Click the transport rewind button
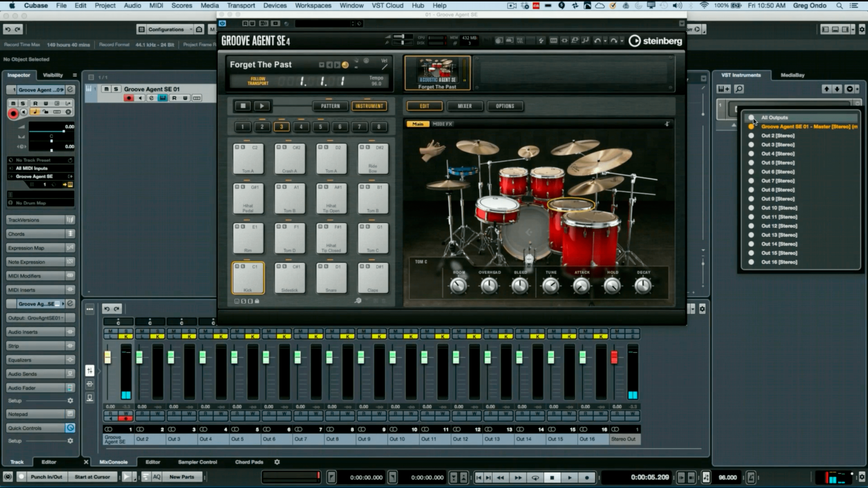The height and width of the screenshot is (488, 868). coord(501,477)
